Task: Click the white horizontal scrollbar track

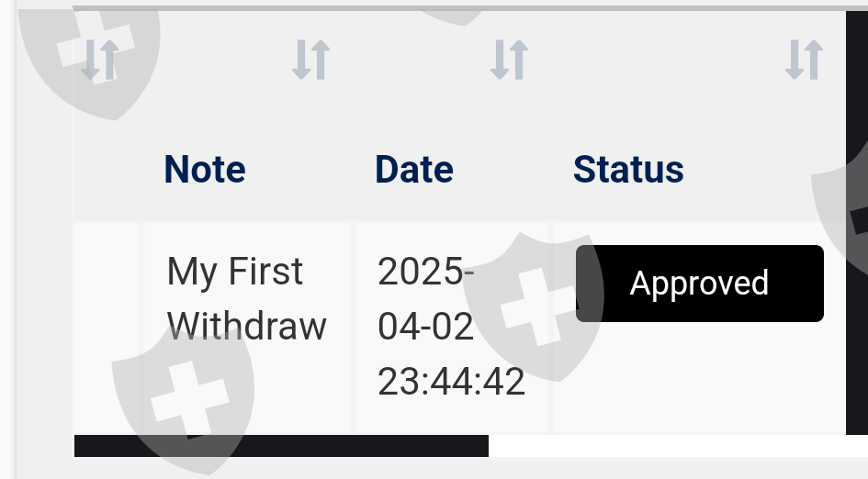Action: pos(676,446)
